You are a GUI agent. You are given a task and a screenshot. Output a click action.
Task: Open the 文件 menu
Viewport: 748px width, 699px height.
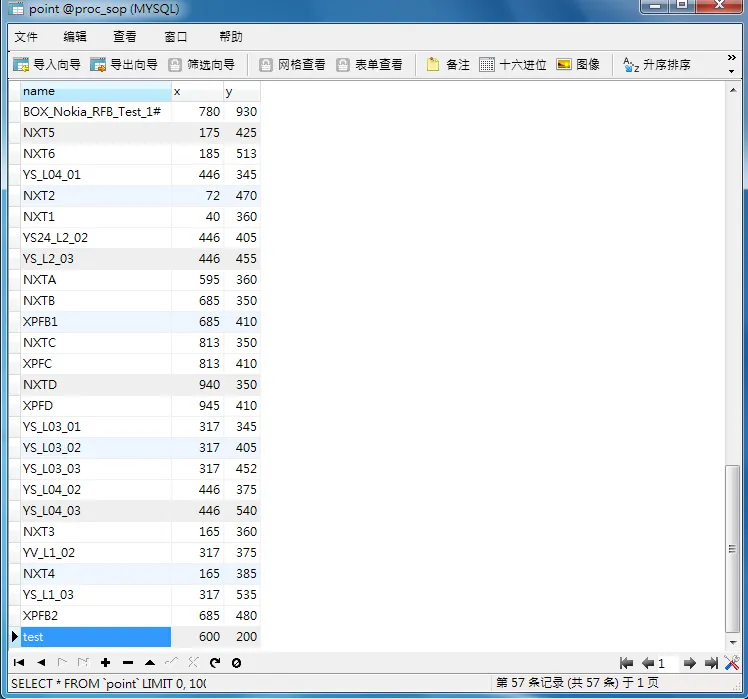[x=26, y=37]
